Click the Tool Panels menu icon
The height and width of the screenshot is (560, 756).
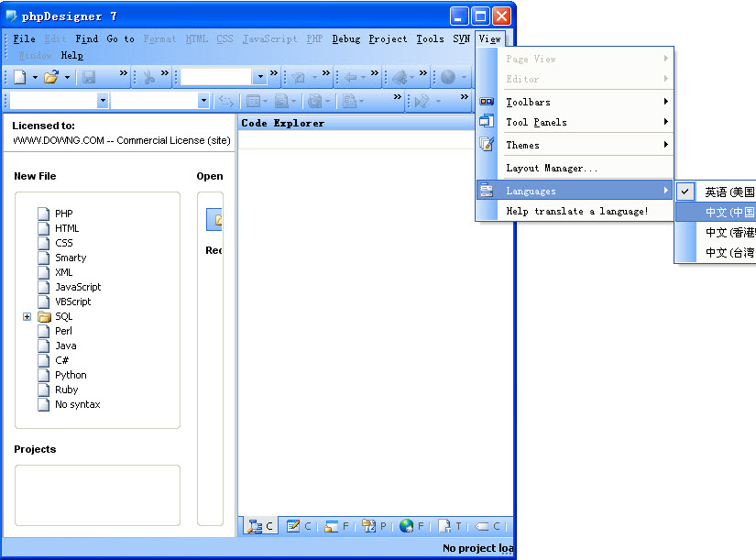pyautogui.click(x=487, y=121)
